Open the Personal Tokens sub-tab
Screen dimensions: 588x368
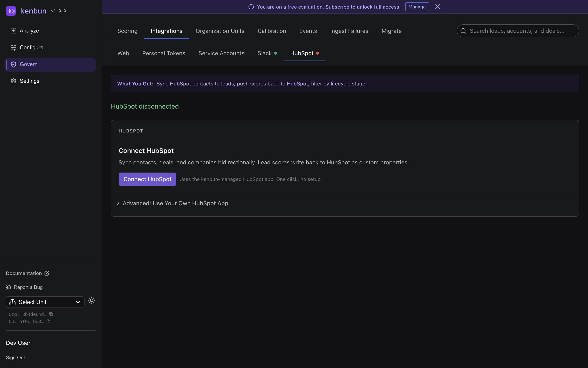(164, 53)
